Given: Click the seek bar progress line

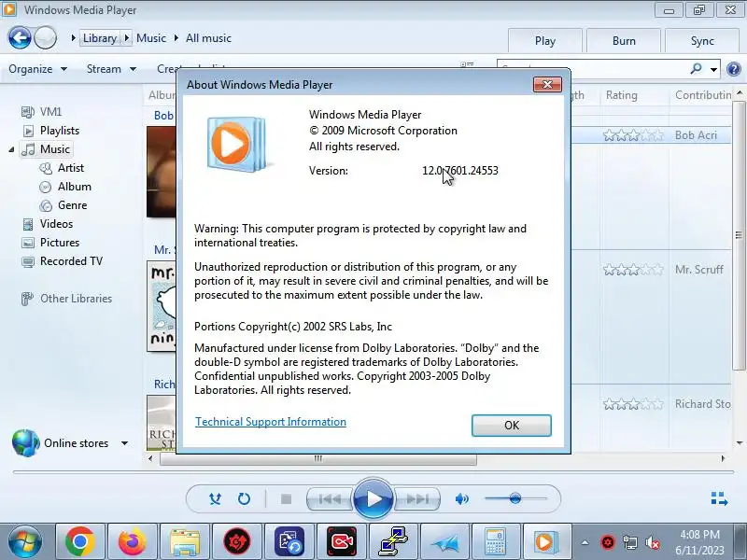Looking at the screenshot, I should coord(373,472).
